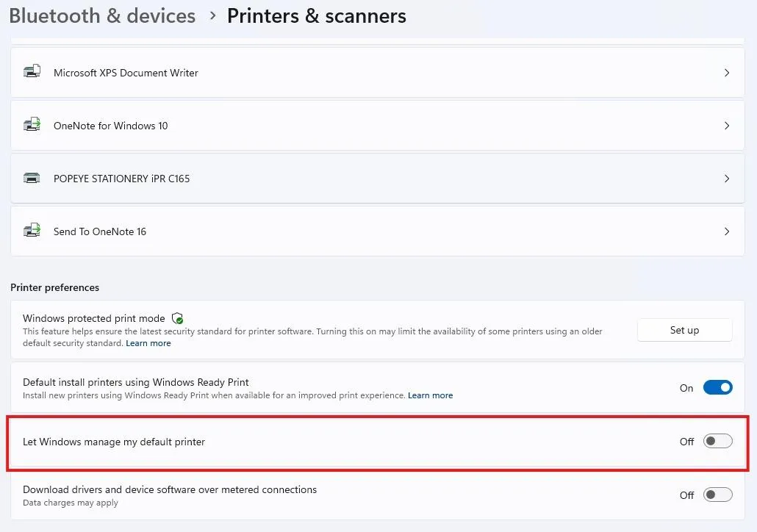Go back to Bluetooth & devices breadcrumb
The width and height of the screenshot is (757, 532).
point(102,16)
